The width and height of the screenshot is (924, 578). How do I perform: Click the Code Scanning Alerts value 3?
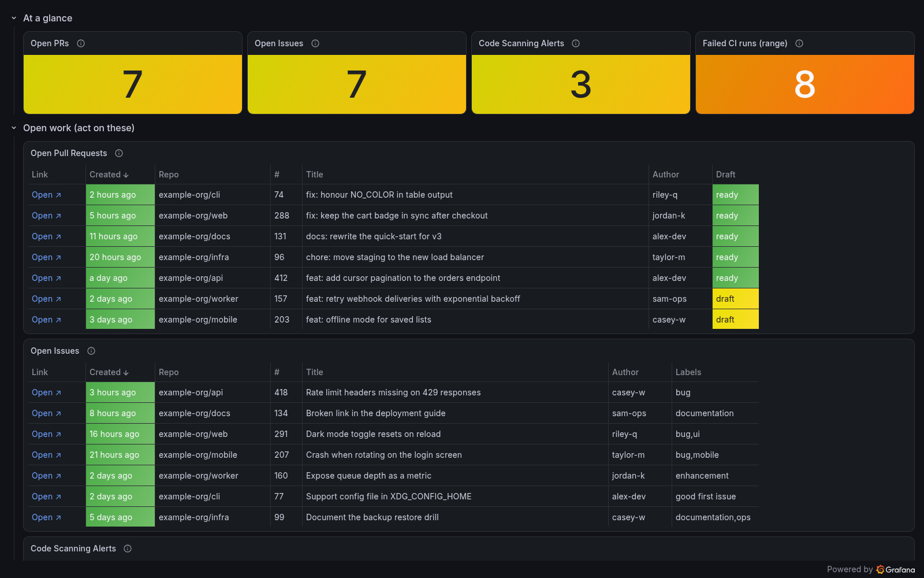click(x=581, y=84)
